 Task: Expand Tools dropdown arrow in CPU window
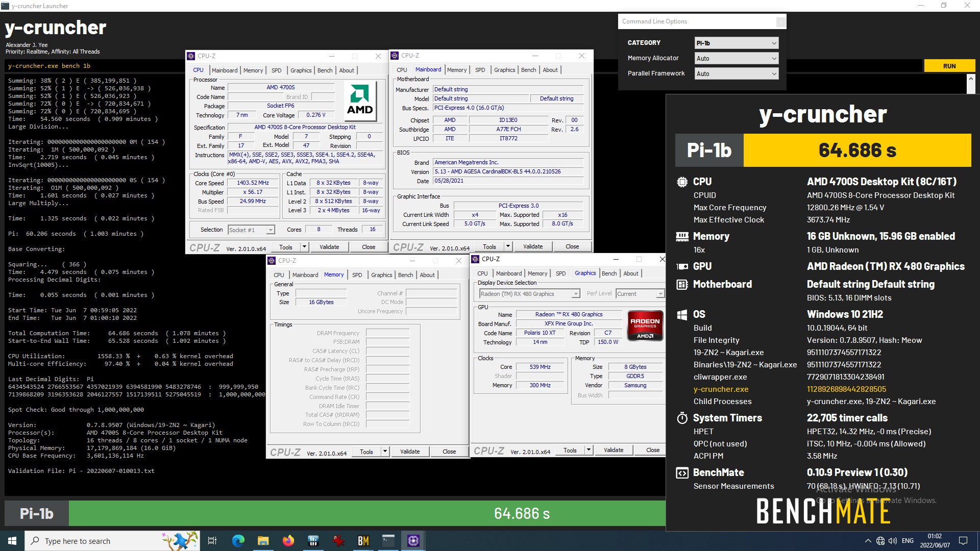(x=304, y=247)
